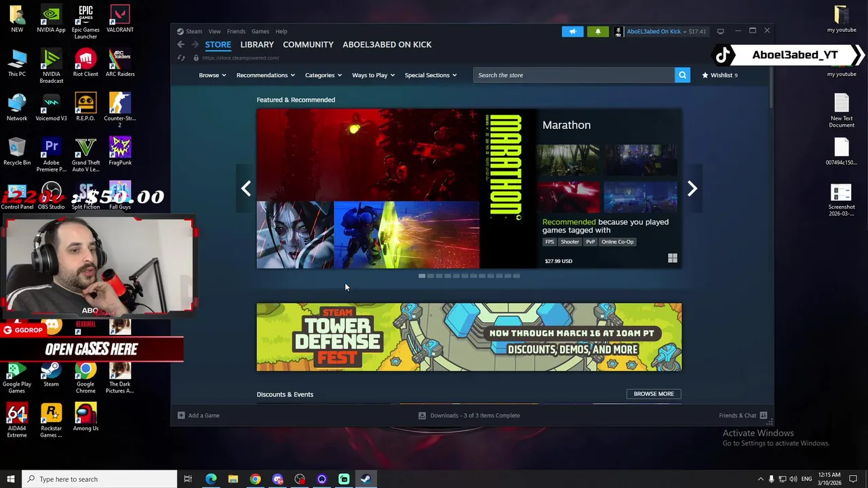Image resolution: width=868 pixels, height=488 pixels.
Task: Click the BROWSE MORE button
Action: 654,394
